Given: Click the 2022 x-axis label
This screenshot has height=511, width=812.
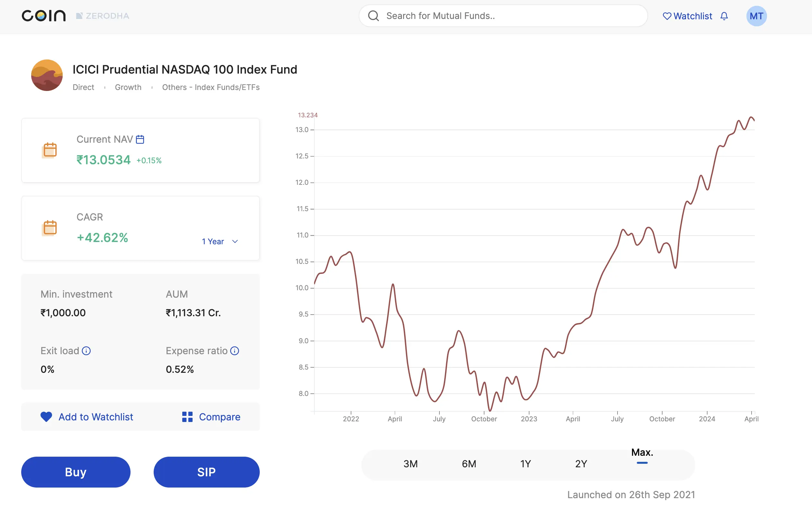Looking at the screenshot, I should coord(351,419).
